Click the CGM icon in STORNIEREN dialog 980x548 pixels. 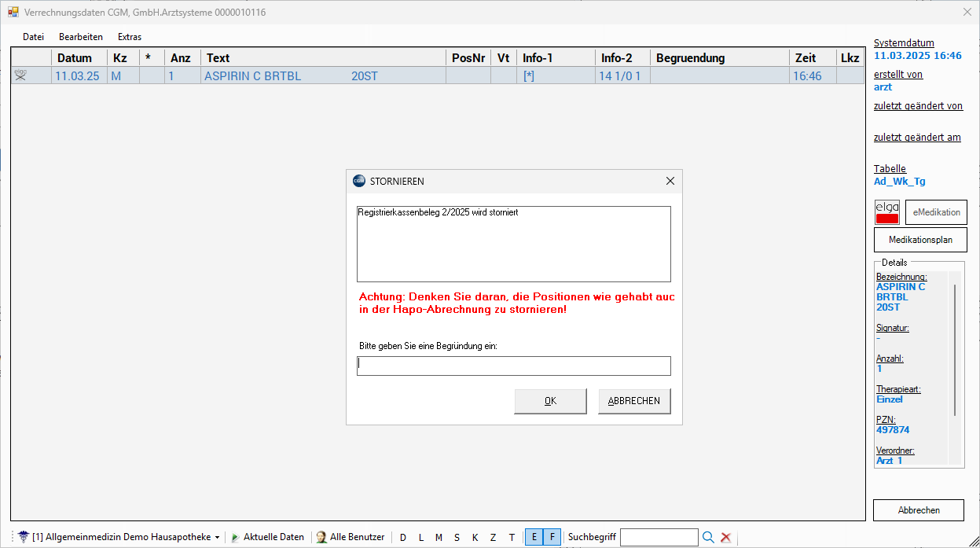359,181
